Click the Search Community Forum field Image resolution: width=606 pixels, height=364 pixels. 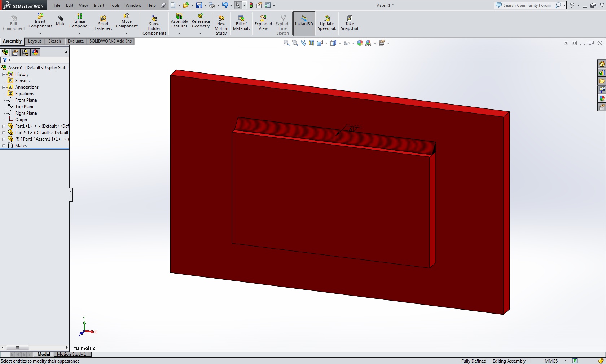[527, 5]
